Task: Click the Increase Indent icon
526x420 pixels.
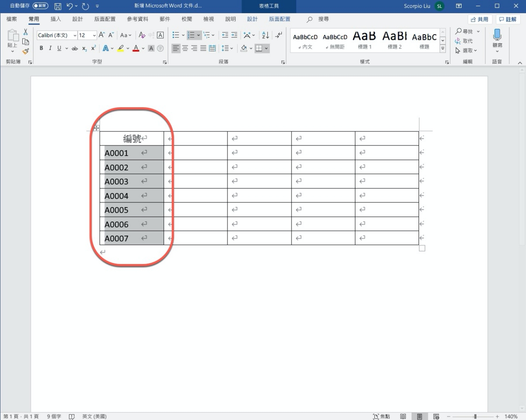Action: 235,35
